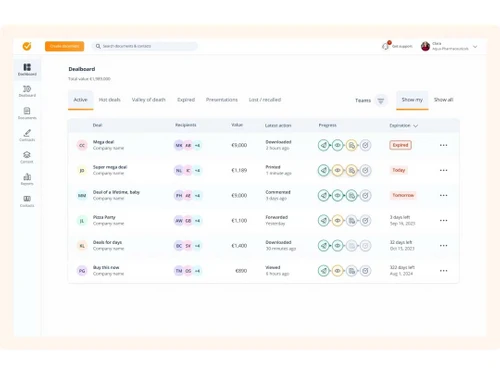Click the eye icon for Buy this now

(x=337, y=271)
